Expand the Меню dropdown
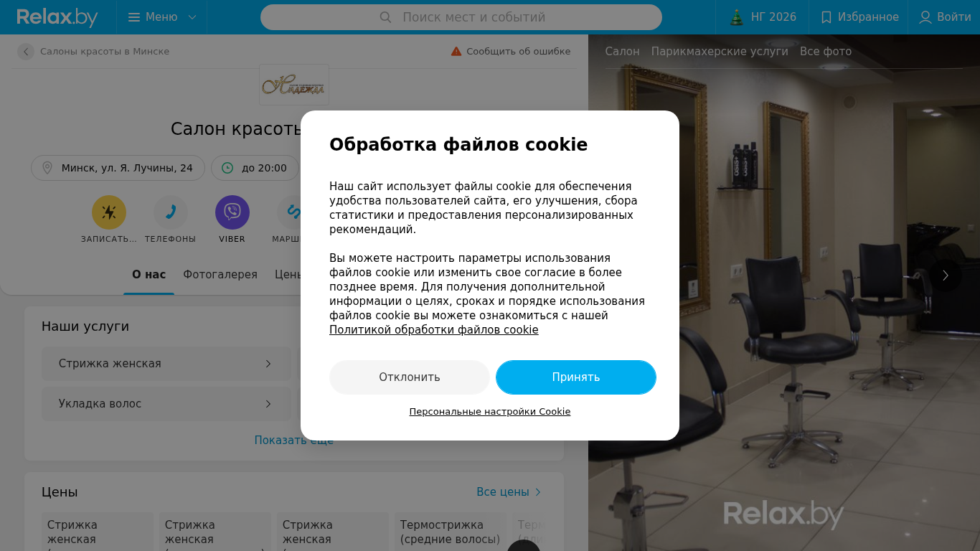This screenshot has height=551, width=980. 162,17
